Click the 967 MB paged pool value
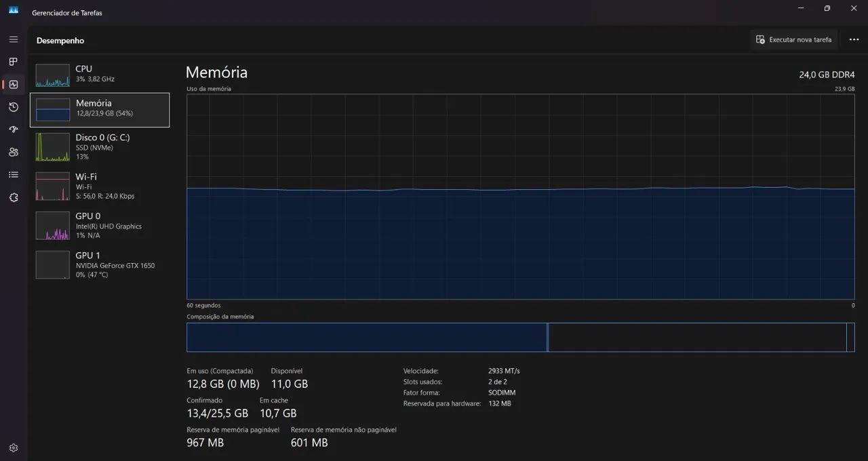 point(205,443)
